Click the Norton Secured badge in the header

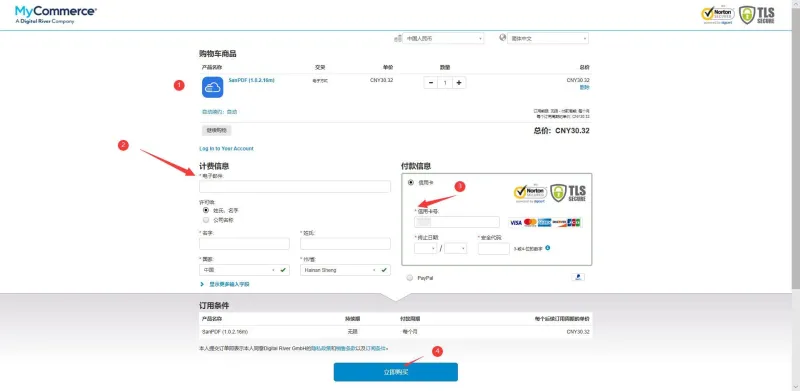718,15
